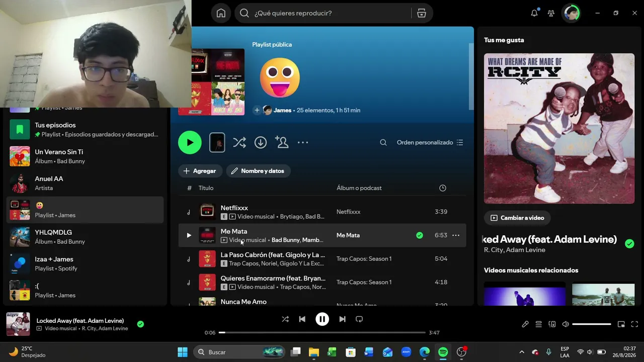Open Microsoft Edge from the taskbar
The image size is (644, 362).
coord(425,352)
